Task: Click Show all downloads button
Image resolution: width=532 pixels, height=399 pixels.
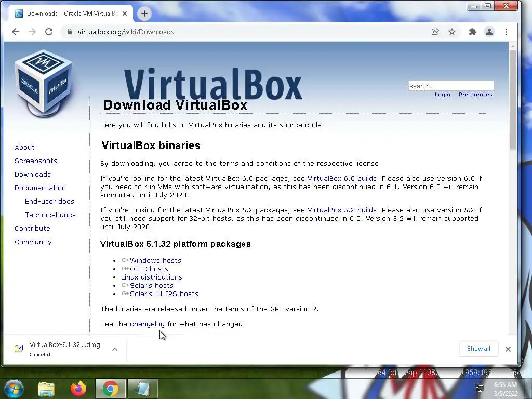Action: point(478,349)
